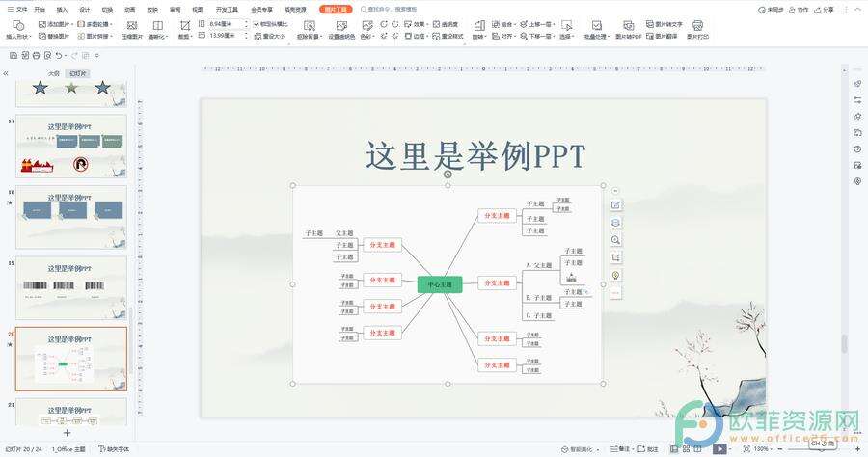Open the 组合 (Group) dropdown
This screenshot has width=868, height=457.
pos(503,24)
